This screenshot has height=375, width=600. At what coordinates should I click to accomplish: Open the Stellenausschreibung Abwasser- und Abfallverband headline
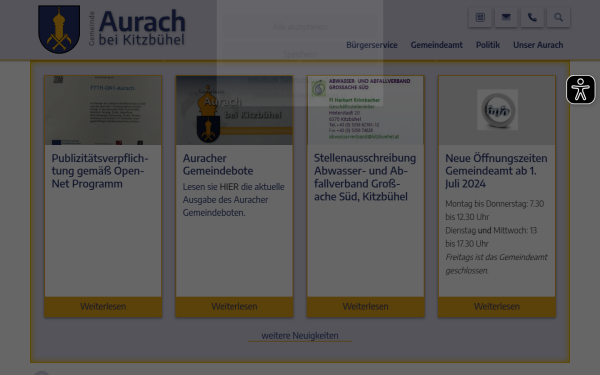[365, 177]
